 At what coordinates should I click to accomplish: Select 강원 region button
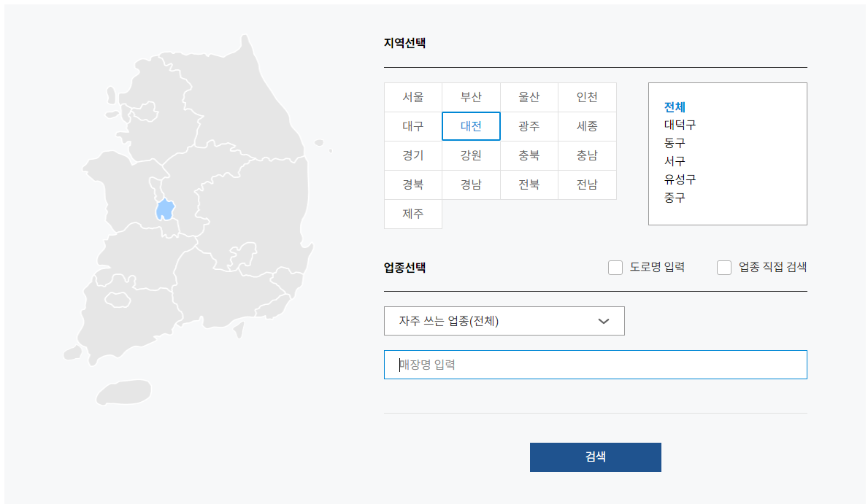tap(471, 155)
